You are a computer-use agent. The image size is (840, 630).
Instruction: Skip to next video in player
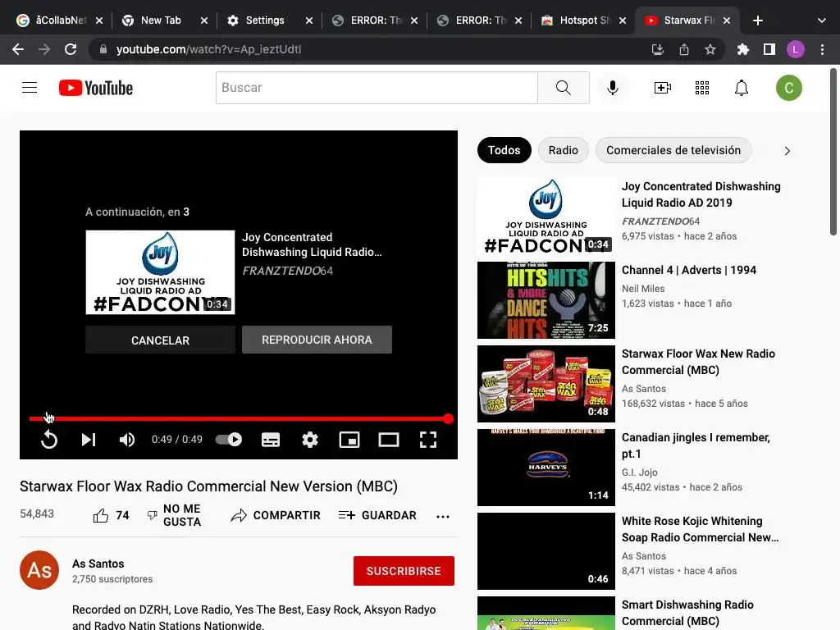[89, 440]
